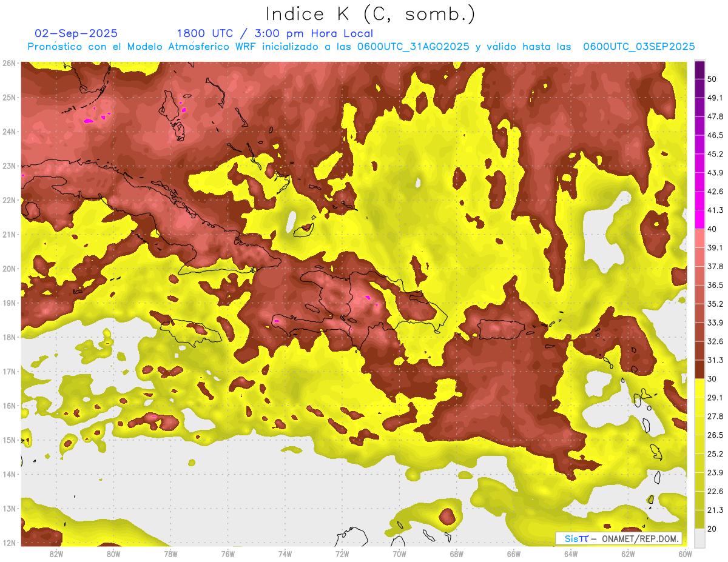Select the colorbar value label "32.6"
Screen dimensions: 728x562
pyautogui.click(x=715, y=341)
